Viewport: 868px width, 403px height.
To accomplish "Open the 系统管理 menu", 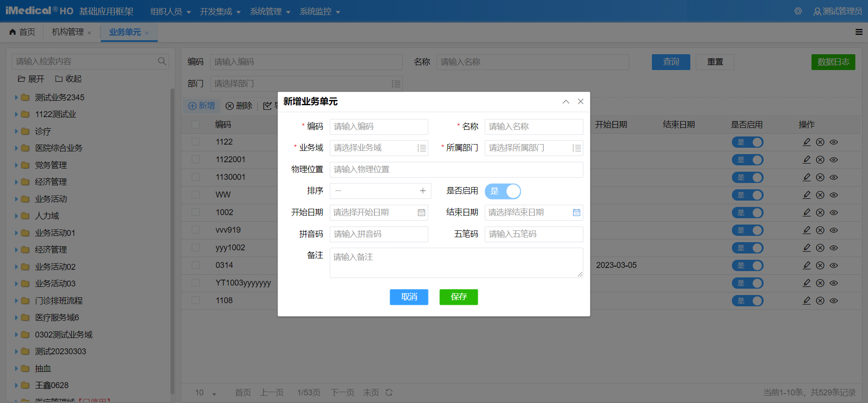I will tap(270, 12).
